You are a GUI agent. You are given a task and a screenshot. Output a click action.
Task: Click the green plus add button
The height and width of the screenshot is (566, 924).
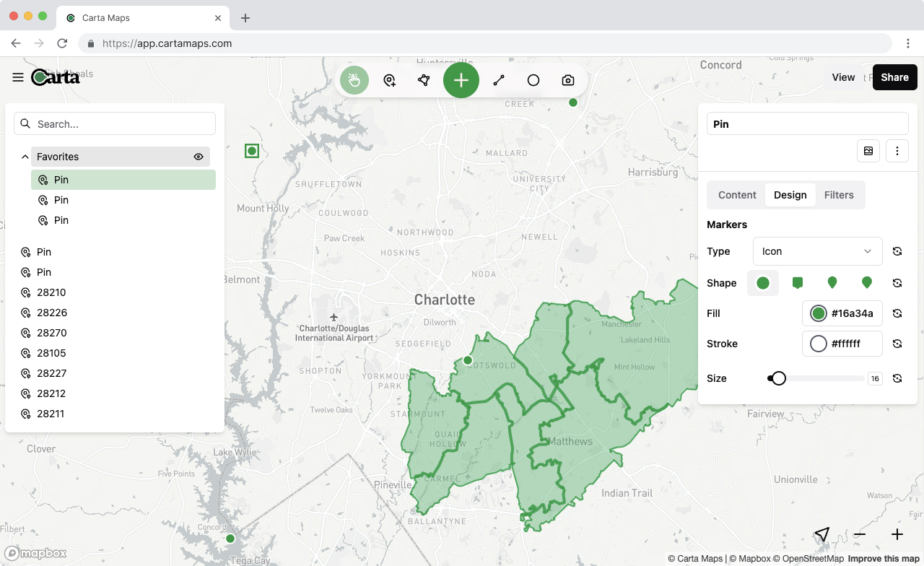click(461, 80)
